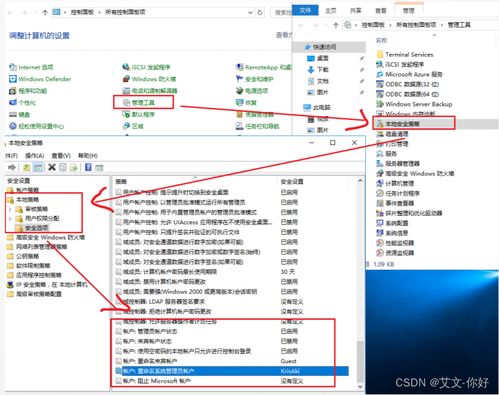Click the up-one-level folder toolbar icon
Screen dimensions: 499x395
[x=26, y=167]
